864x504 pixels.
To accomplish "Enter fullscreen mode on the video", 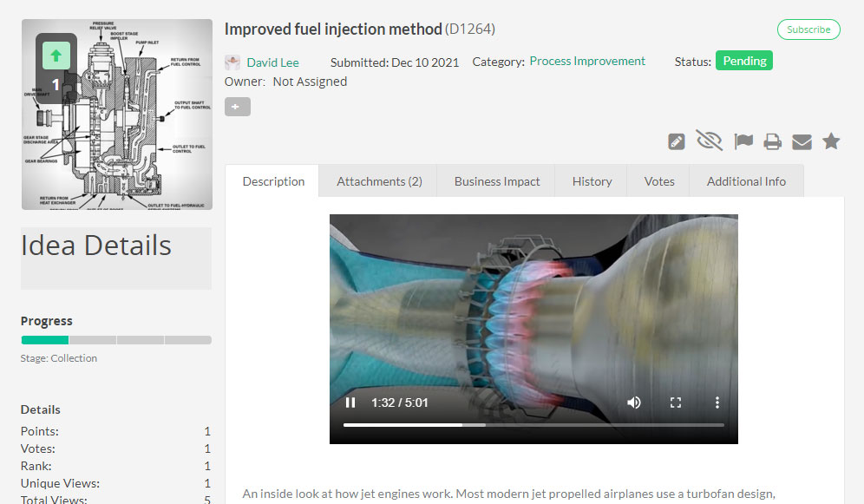I will [x=676, y=403].
